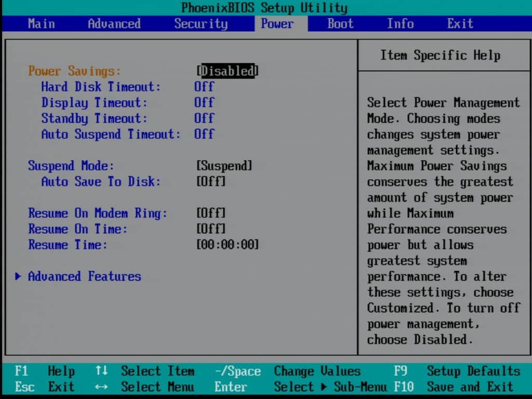
Task: Click F9 Setup Defaults in the footer
Action: (457, 371)
